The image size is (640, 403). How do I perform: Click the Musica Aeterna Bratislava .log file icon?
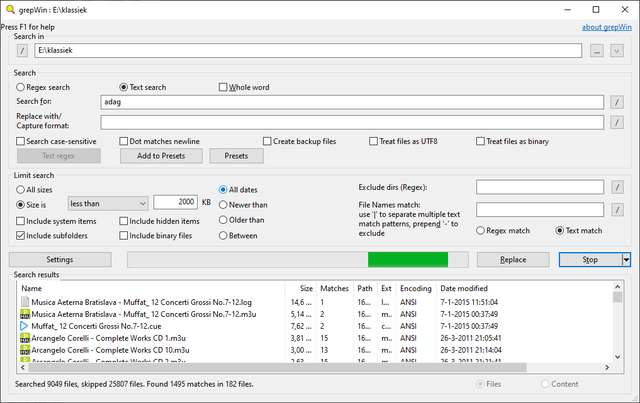pos(25,300)
